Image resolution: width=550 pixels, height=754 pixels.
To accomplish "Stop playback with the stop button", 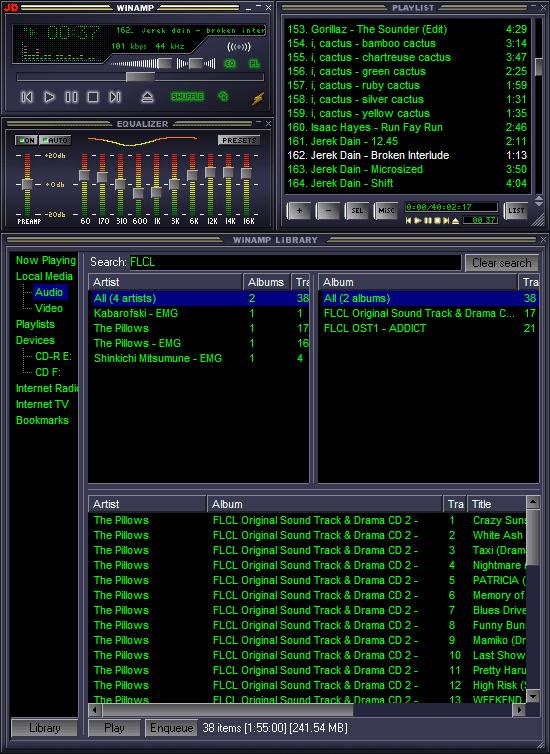I will tap(93, 97).
